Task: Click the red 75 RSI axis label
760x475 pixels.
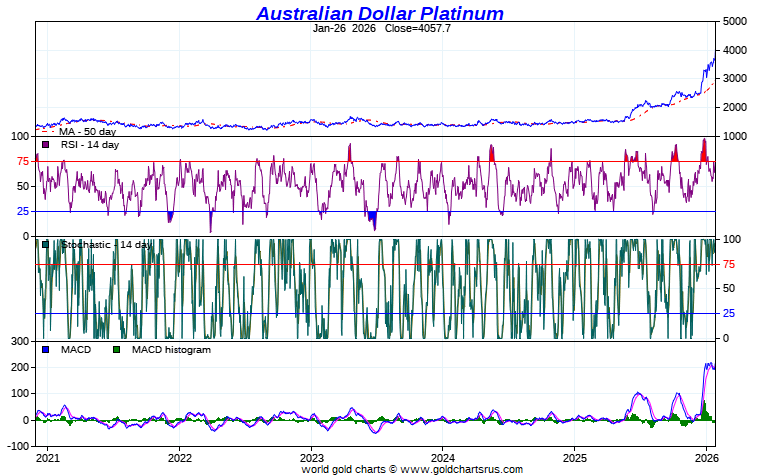Action: pyautogui.click(x=23, y=161)
